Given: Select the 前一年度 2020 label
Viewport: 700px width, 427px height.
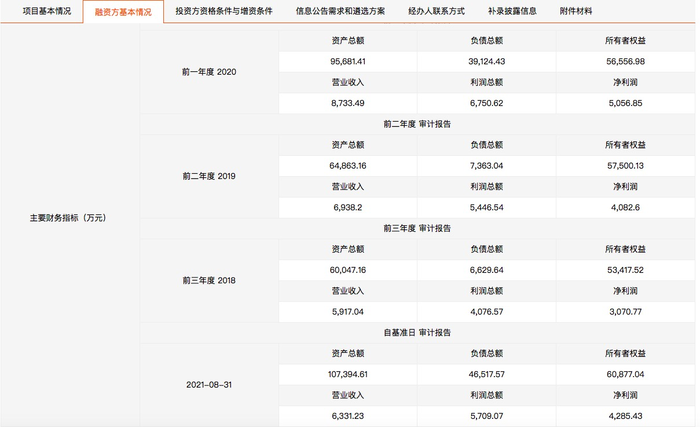Looking at the screenshot, I should pos(209,72).
